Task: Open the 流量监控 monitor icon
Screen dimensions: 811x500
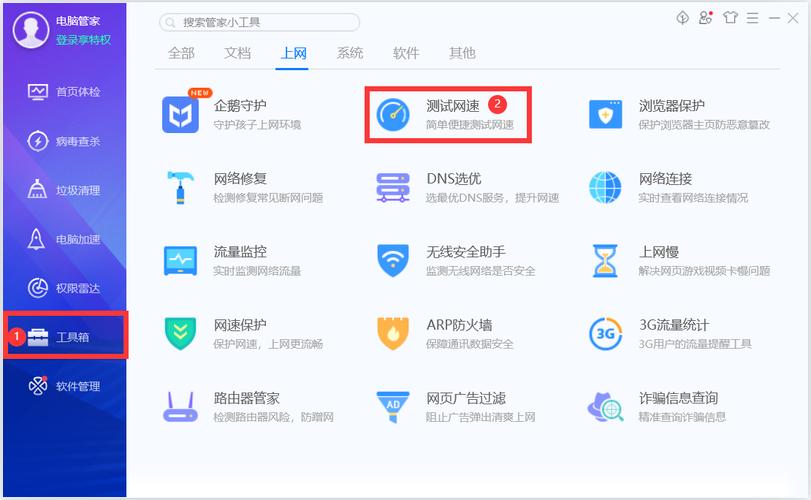Action: [180, 261]
